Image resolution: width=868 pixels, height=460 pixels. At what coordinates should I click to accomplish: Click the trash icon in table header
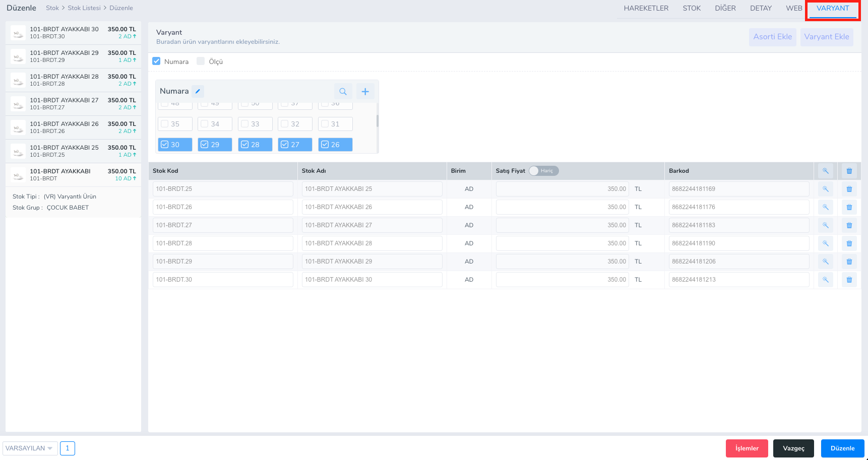[849, 171]
